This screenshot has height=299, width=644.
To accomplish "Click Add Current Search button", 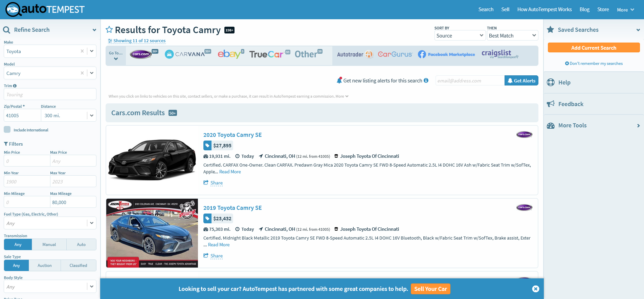I will click(x=594, y=48).
